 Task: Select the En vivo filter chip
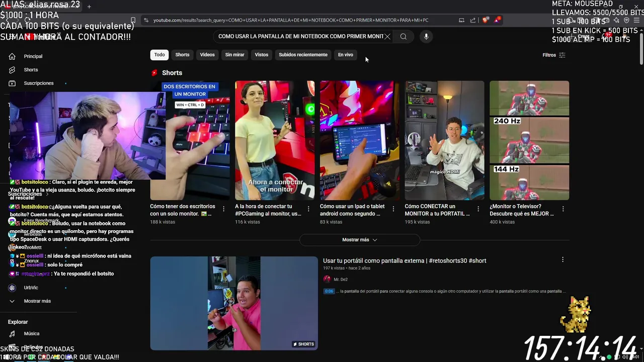tap(345, 55)
